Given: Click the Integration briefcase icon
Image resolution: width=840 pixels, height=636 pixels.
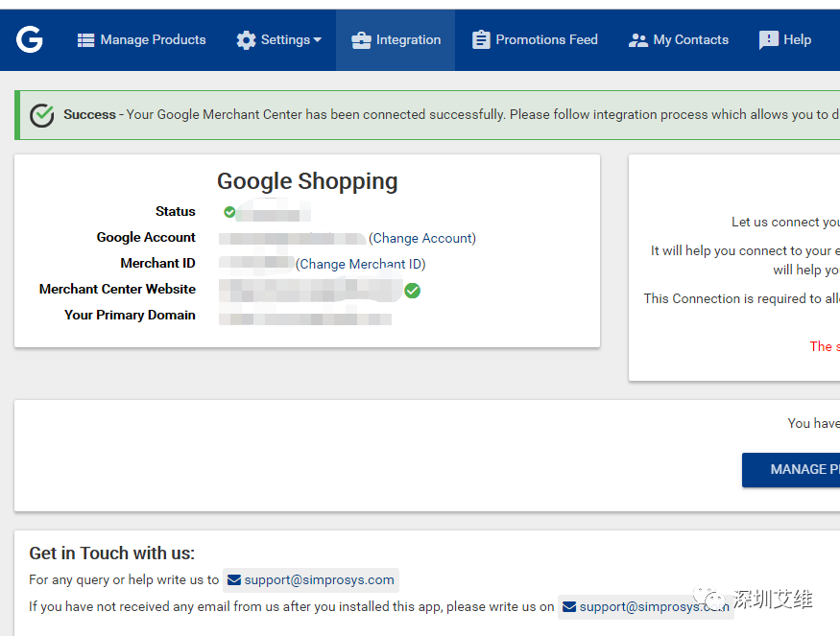Looking at the screenshot, I should [361, 40].
